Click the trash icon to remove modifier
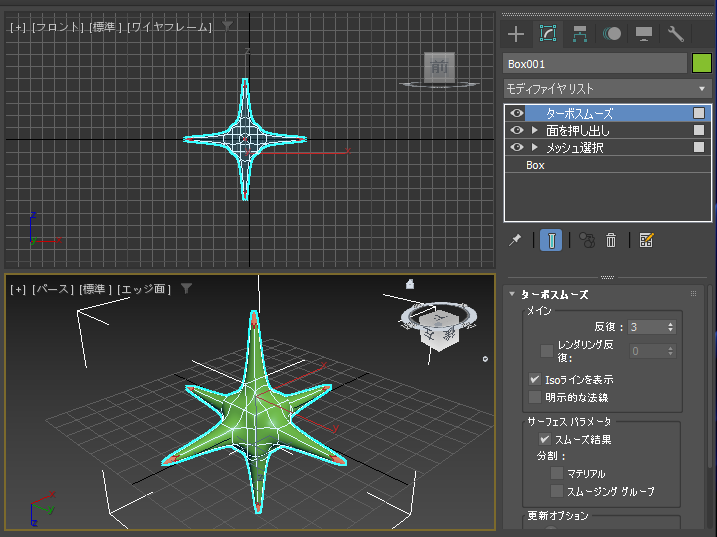The height and width of the screenshot is (537, 717). click(611, 240)
